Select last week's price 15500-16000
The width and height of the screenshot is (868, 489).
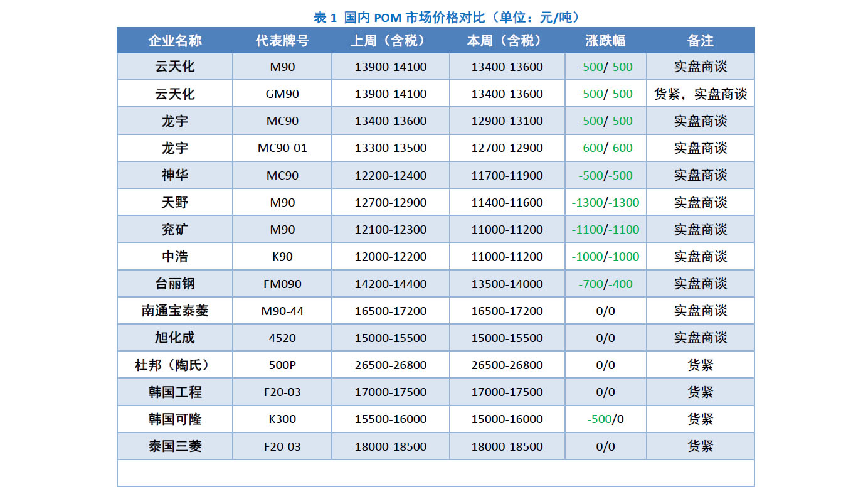(391, 419)
